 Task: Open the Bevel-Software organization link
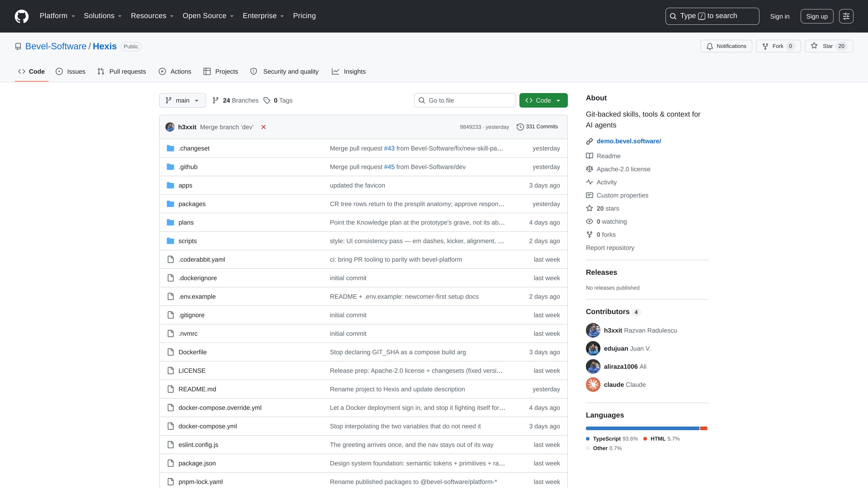pyautogui.click(x=56, y=47)
